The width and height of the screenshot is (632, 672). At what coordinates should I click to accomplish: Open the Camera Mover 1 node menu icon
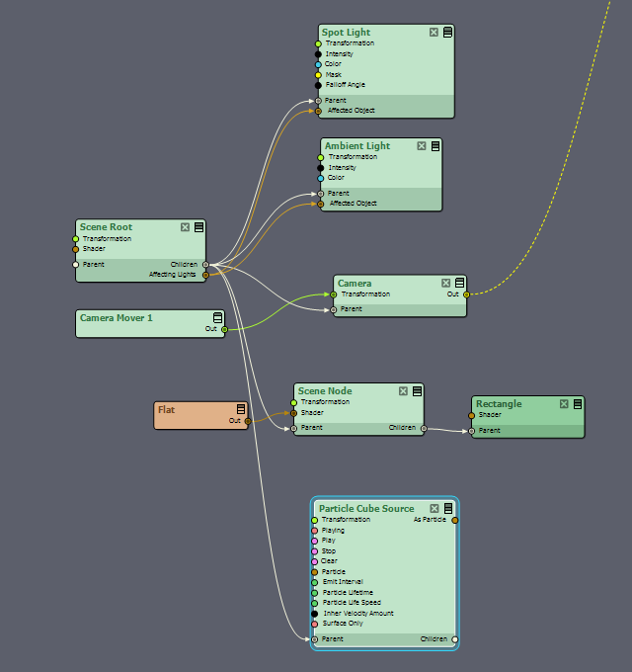(217, 317)
